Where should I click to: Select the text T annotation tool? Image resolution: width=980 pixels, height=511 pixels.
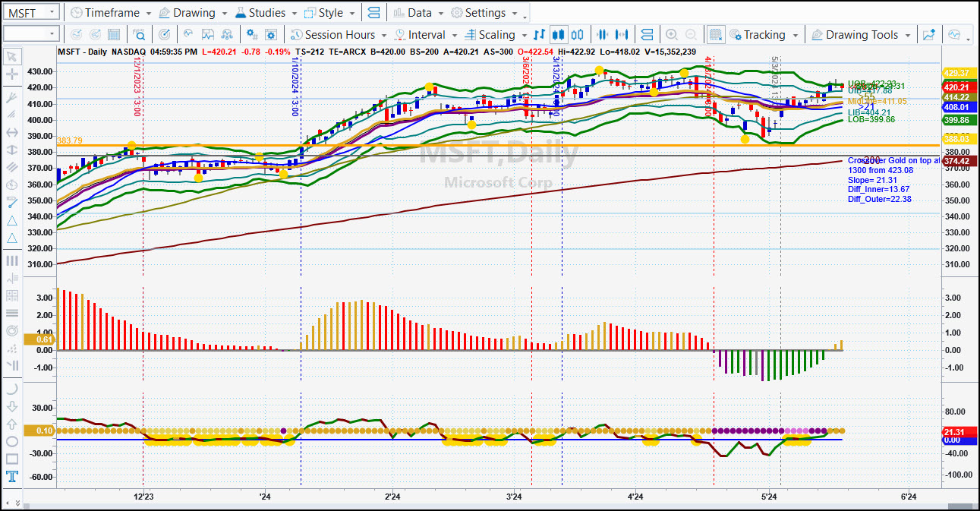tap(12, 477)
